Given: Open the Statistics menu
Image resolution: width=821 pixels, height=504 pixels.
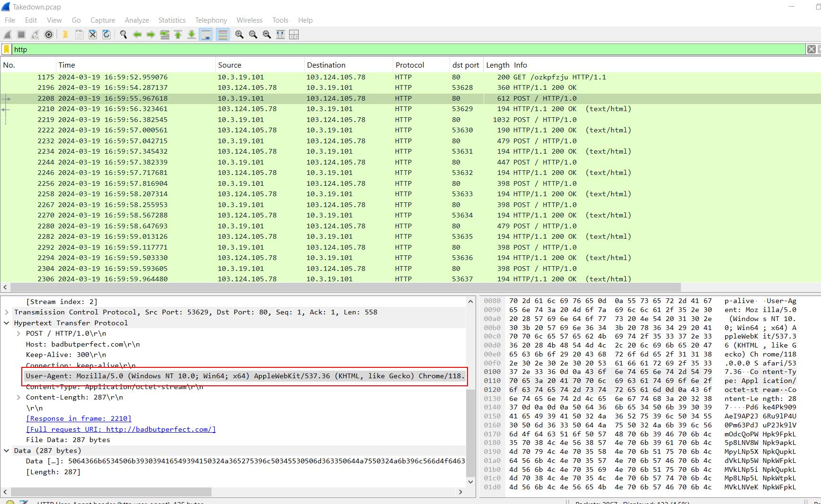Looking at the screenshot, I should click(x=172, y=20).
